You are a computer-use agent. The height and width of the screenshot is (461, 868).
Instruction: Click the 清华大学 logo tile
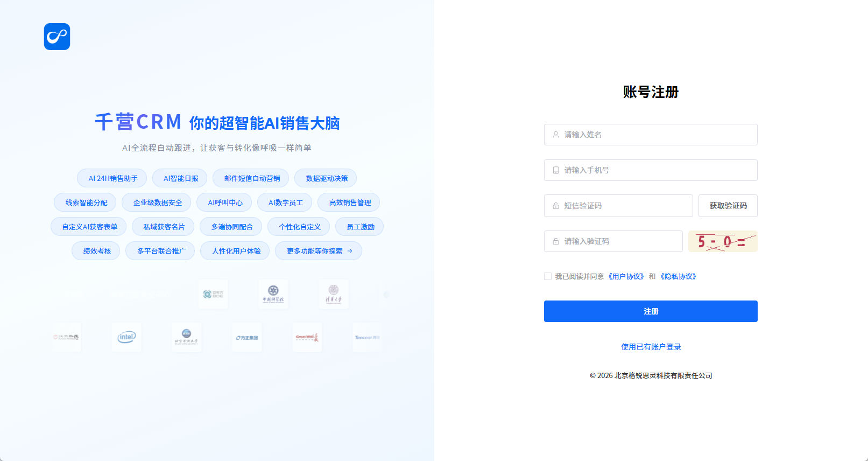(334, 294)
